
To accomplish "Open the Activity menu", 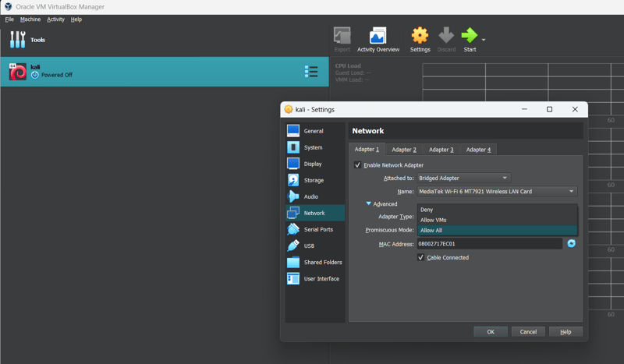I will (55, 19).
